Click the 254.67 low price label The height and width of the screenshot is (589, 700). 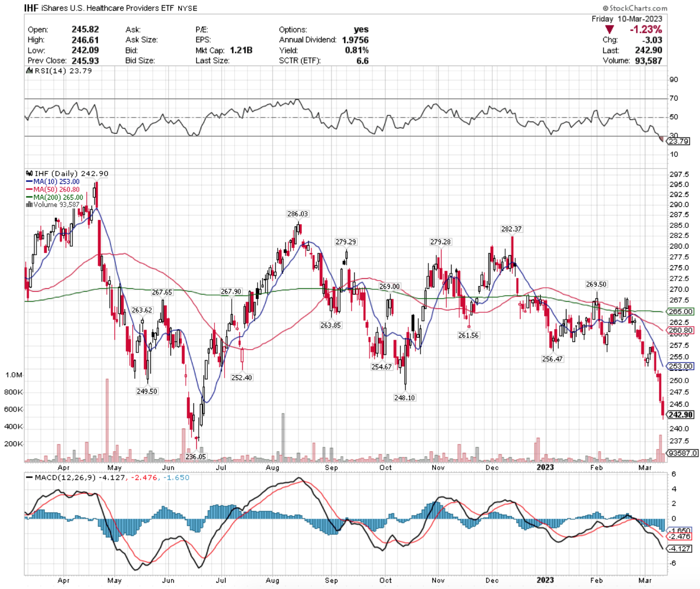[382, 367]
